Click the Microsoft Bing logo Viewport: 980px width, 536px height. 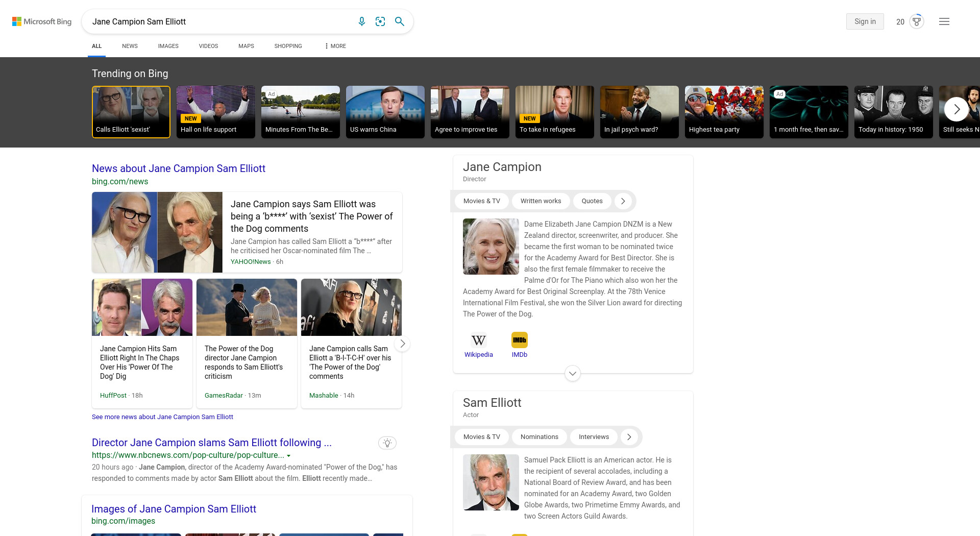pyautogui.click(x=42, y=21)
